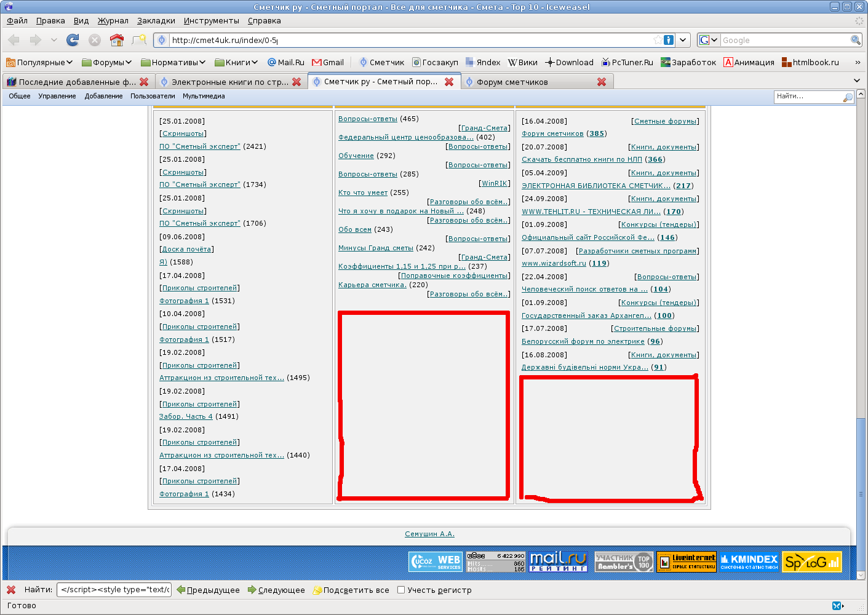
Task: Open the Google search engine selector
Action: pos(709,40)
